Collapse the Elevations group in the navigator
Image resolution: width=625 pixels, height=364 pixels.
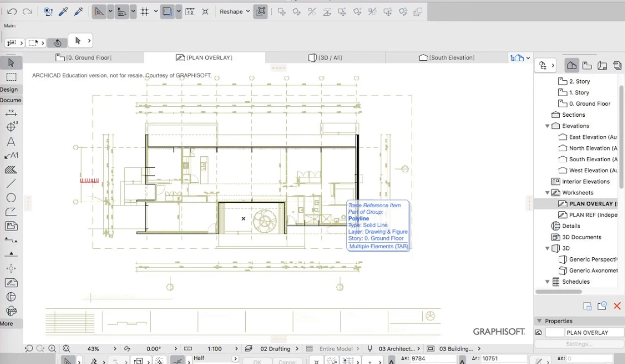547,125
